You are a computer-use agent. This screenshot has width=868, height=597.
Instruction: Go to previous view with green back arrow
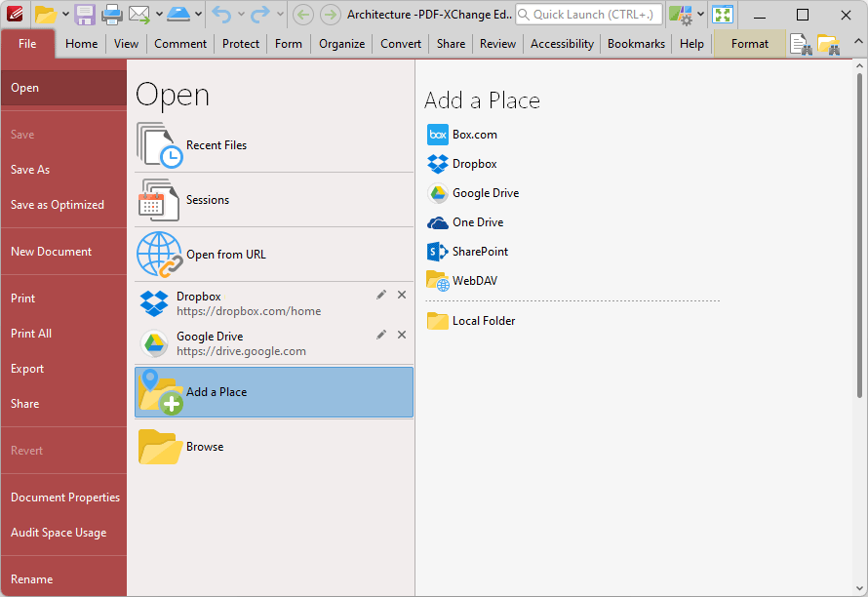pos(302,15)
